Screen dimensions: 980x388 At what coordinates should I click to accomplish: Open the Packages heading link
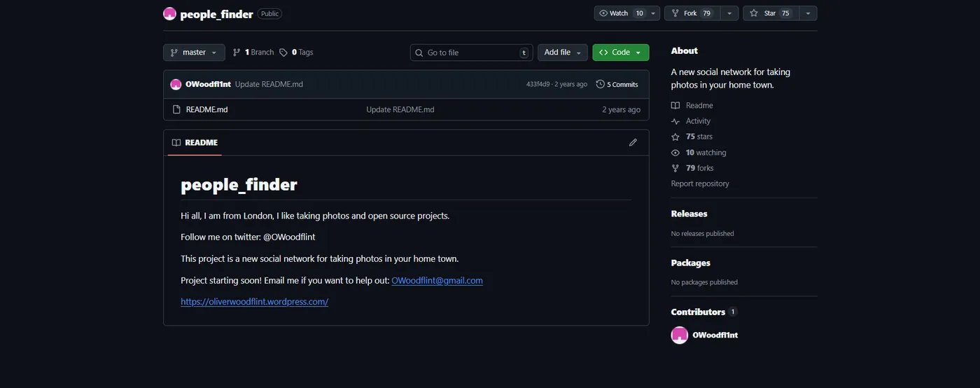click(691, 263)
